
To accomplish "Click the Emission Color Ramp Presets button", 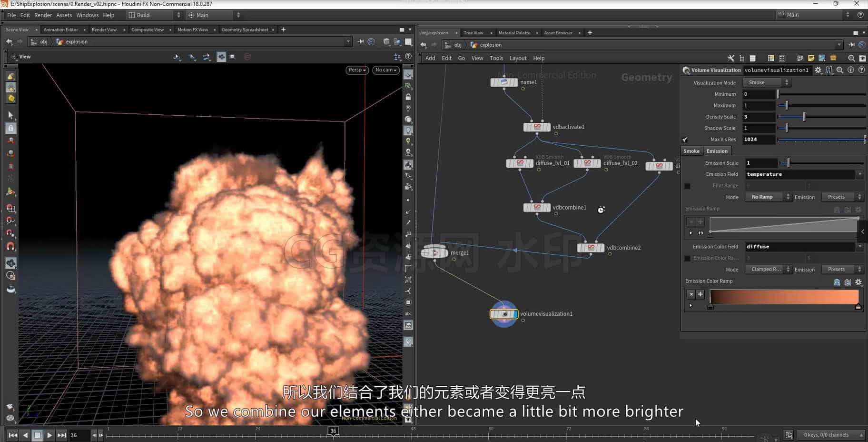I will pos(841,270).
